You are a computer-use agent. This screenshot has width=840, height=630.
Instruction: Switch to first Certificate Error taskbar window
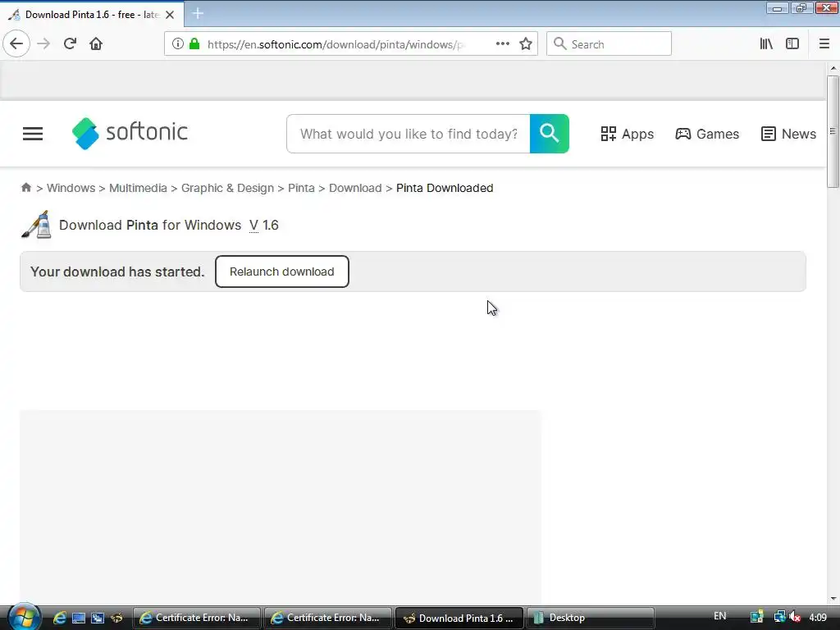pyautogui.click(x=196, y=618)
